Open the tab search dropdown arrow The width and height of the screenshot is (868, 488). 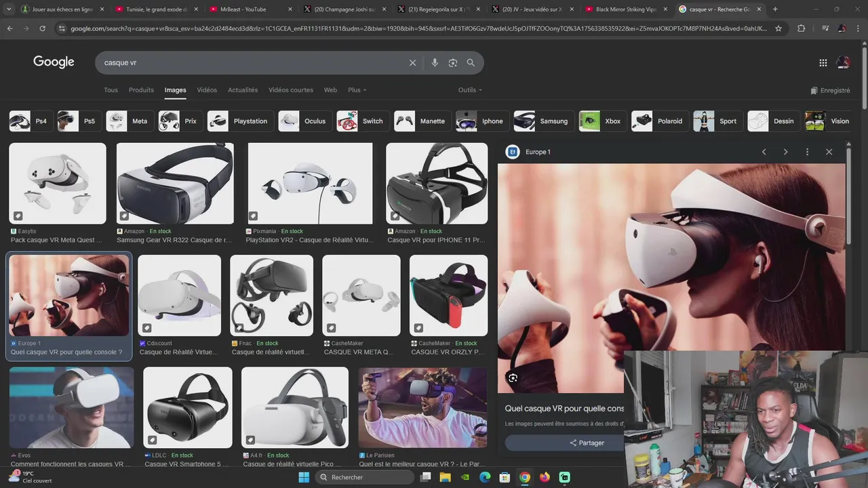tap(8, 9)
